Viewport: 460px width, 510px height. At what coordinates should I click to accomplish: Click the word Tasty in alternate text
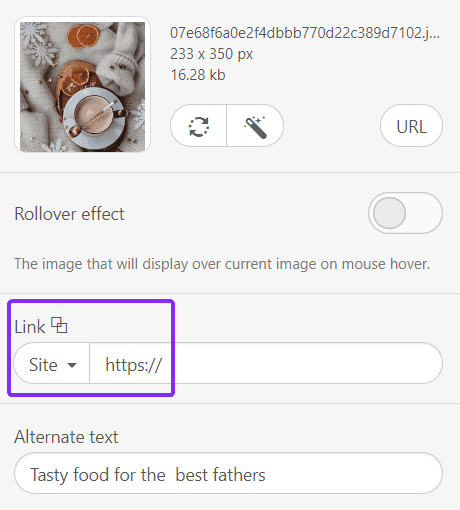tap(49, 475)
